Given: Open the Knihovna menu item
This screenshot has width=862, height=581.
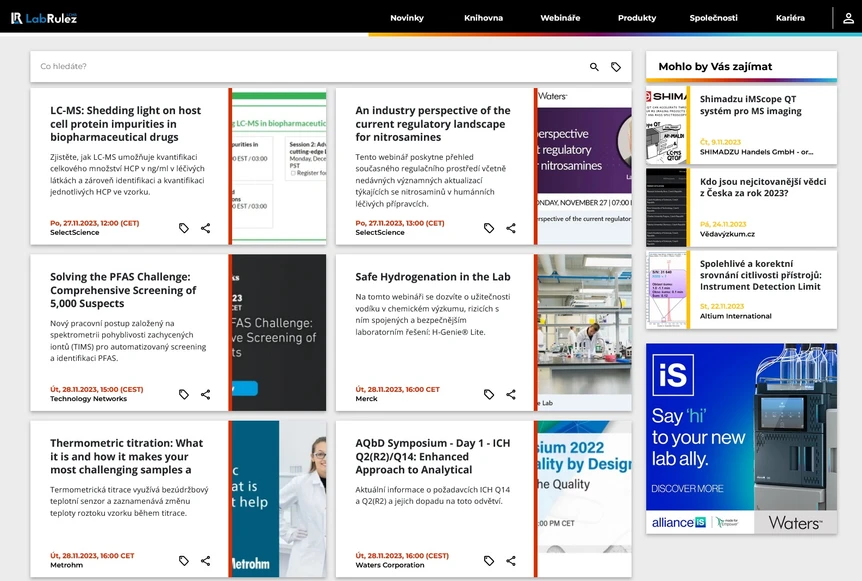Looking at the screenshot, I should tap(483, 18).
